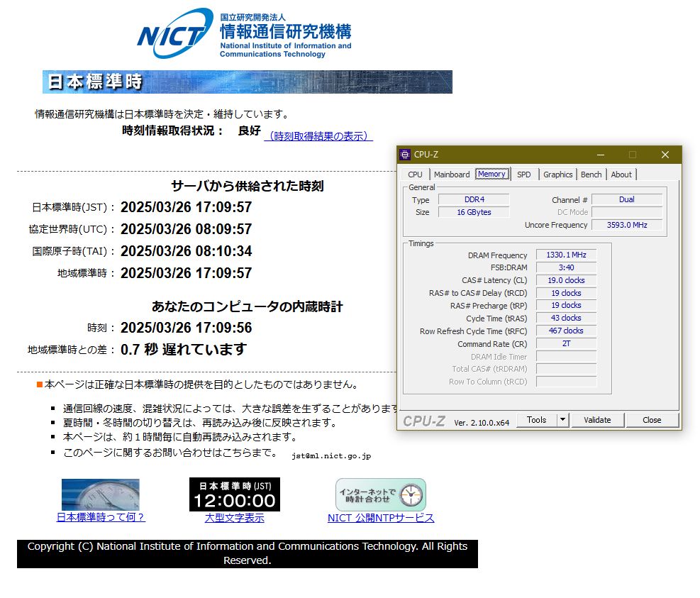
Task: Click the Close button in CPU-Z
Action: (651, 420)
